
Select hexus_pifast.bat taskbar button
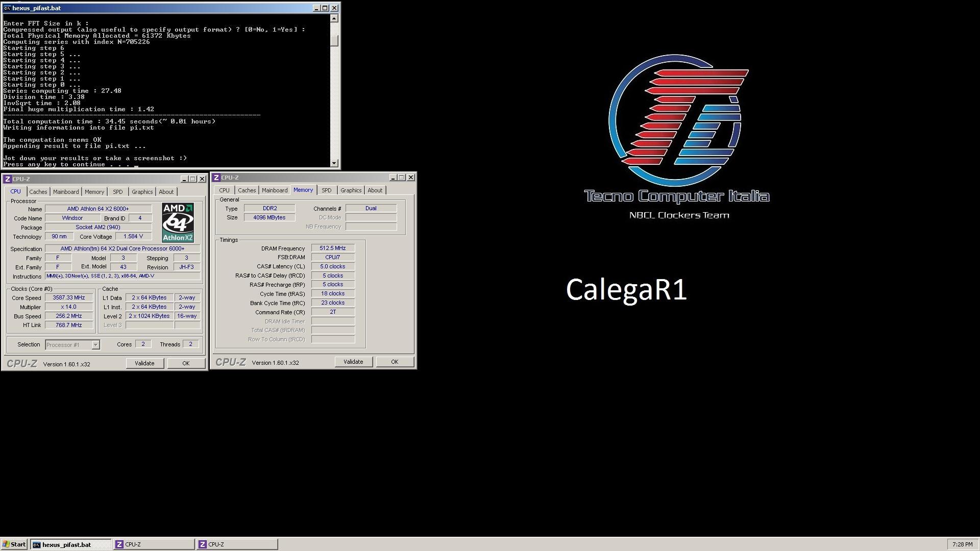tap(70, 544)
